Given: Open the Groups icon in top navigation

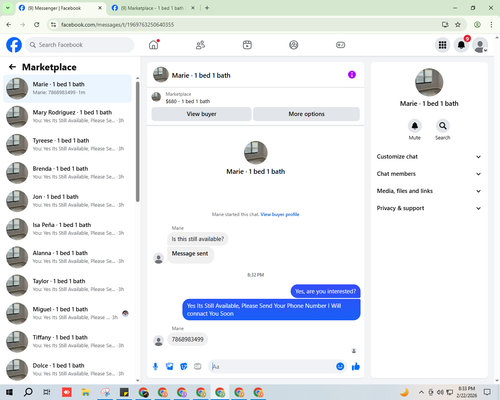Looking at the screenshot, I should pyautogui.click(x=294, y=45).
